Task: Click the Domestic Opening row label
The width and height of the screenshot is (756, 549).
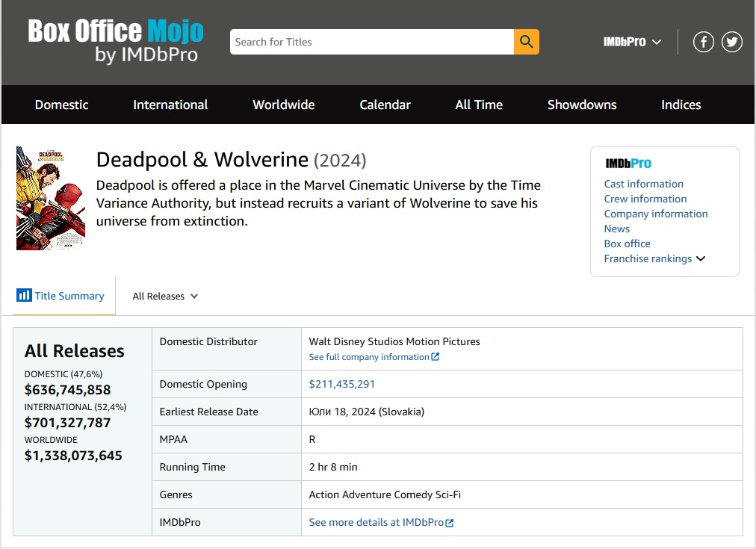Action: pyautogui.click(x=203, y=384)
